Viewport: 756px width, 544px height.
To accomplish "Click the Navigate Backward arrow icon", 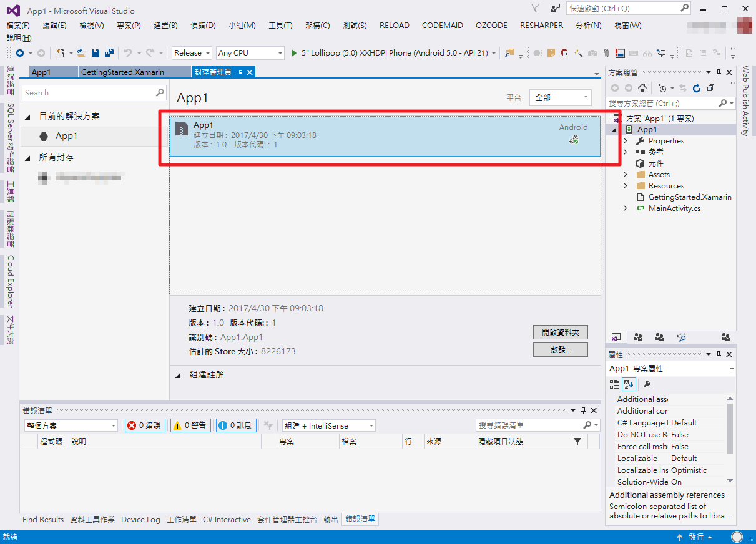I will 20,53.
